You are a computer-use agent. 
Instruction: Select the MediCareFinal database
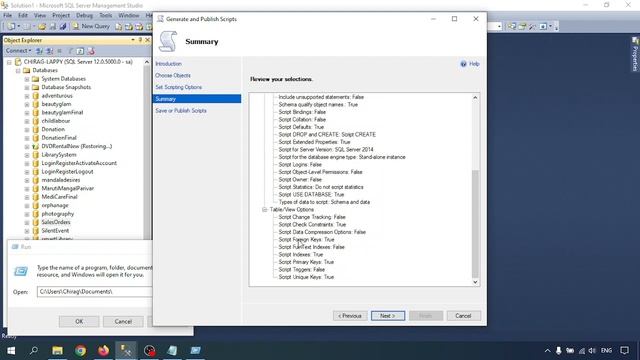[x=59, y=197]
